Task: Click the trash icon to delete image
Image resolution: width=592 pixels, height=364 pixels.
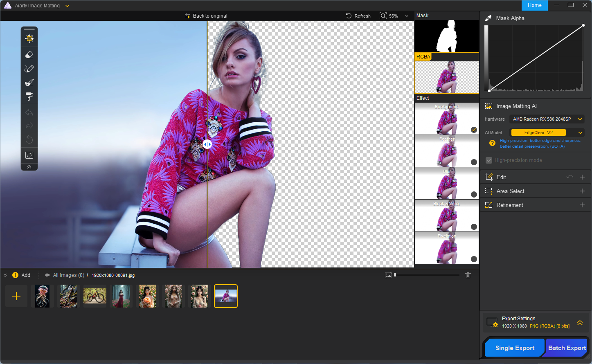Action: pos(468,275)
